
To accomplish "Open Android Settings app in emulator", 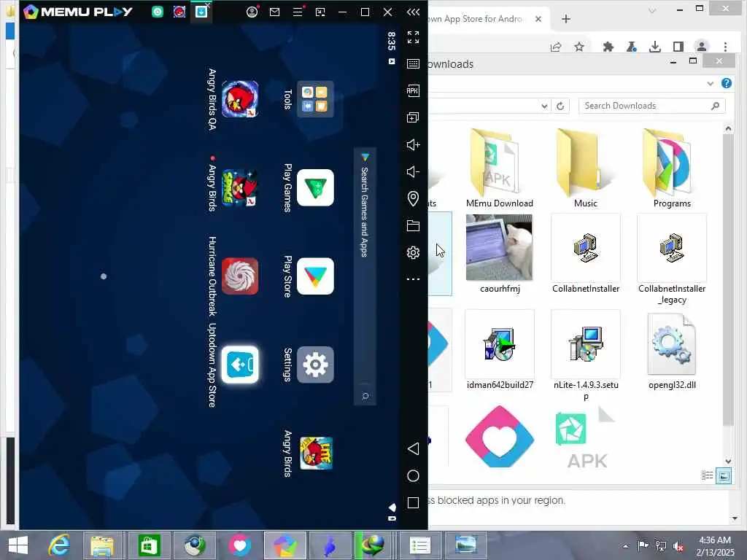I will [315, 365].
